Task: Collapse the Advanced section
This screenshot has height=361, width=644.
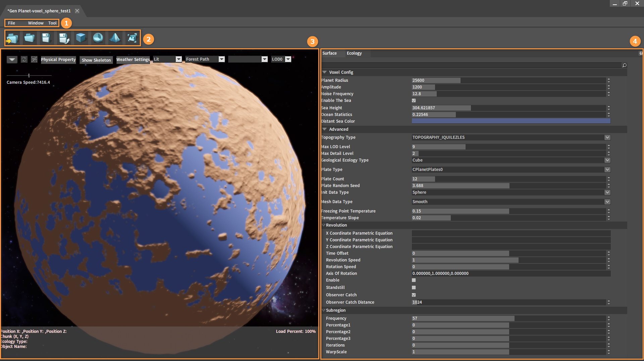Action: click(324, 129)
